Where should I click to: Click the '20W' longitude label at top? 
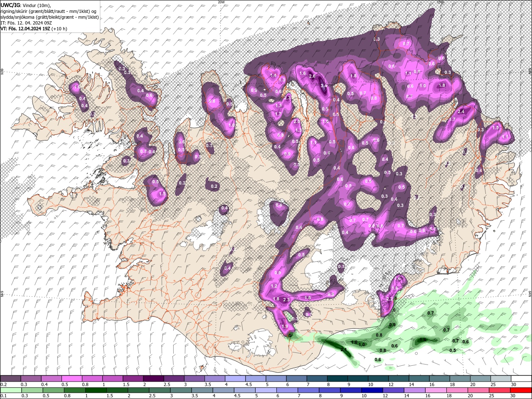221,2
